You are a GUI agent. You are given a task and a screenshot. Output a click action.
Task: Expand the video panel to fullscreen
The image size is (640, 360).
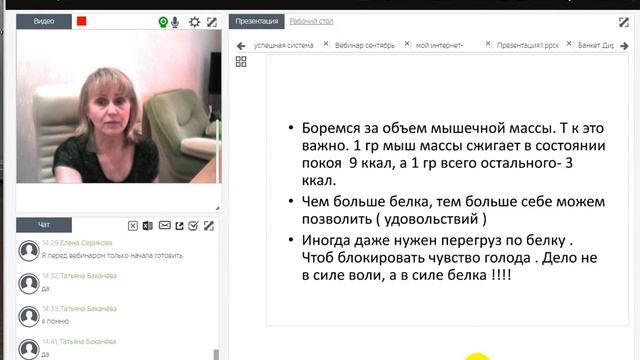pyautogui.click(x=211, y=22)
